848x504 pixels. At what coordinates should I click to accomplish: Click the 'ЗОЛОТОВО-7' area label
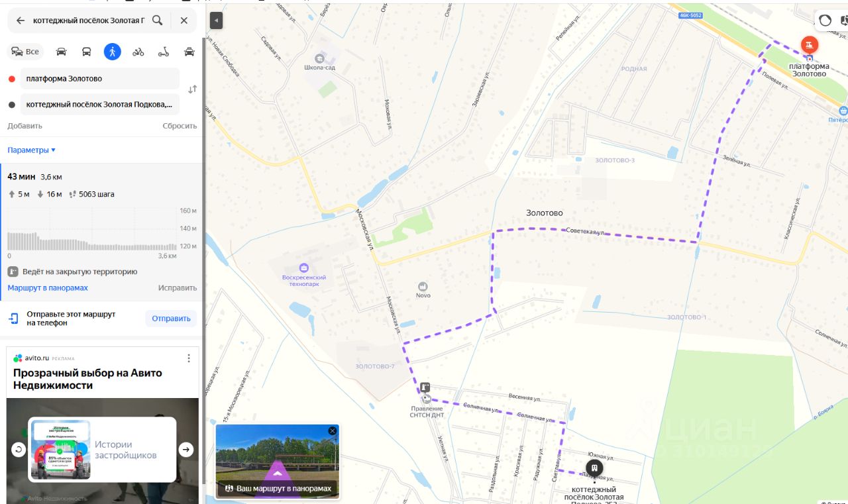pyautogui.click(x=374, y=366)
